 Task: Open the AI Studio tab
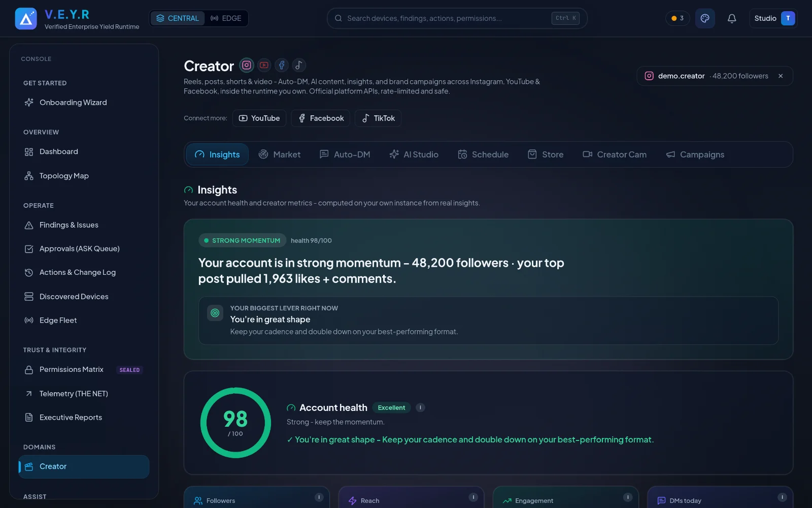(414, 154)
